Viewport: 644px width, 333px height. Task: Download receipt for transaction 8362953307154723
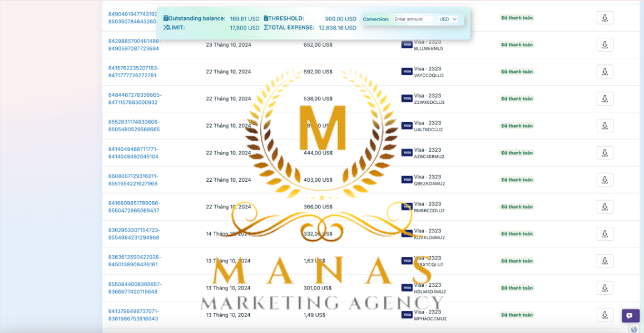pyautogui.click(x=605, y=233)
